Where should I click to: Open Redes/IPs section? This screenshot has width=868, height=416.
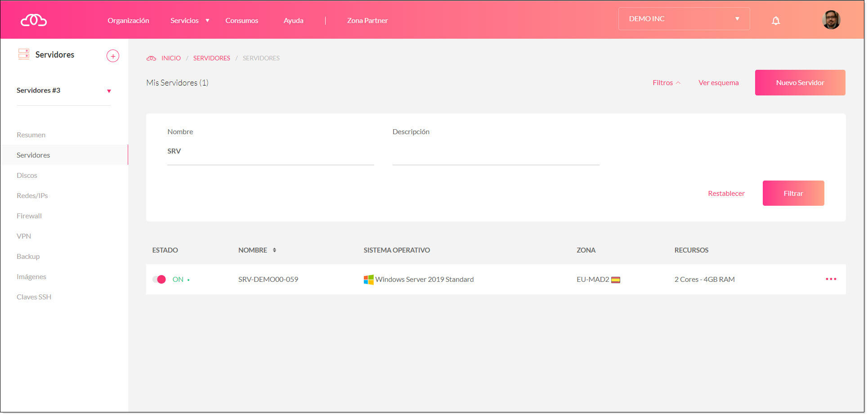tap(32, 196)
